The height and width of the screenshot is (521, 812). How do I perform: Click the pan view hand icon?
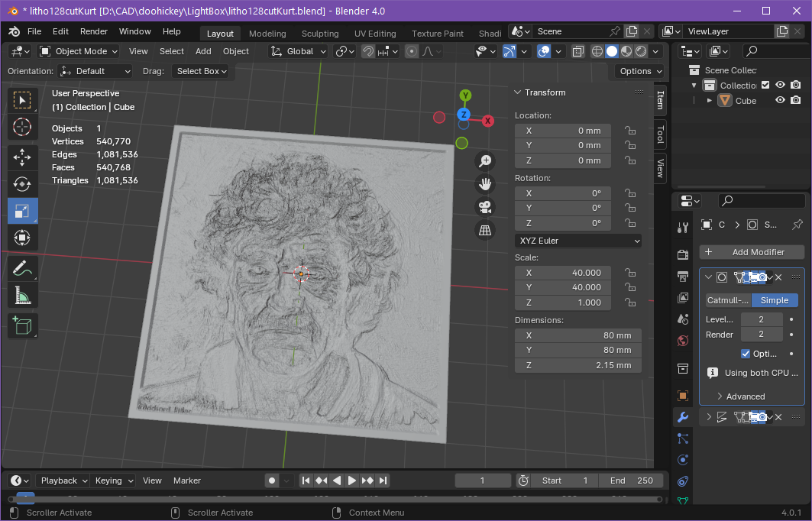(485, 184)
